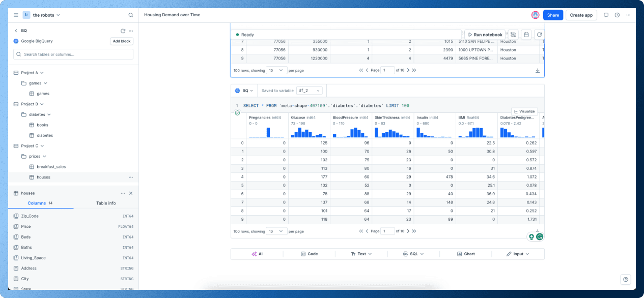The height and width of the screenshot is (298, 644).
Task: Click the Add block button
Action: tap(122, 41)
